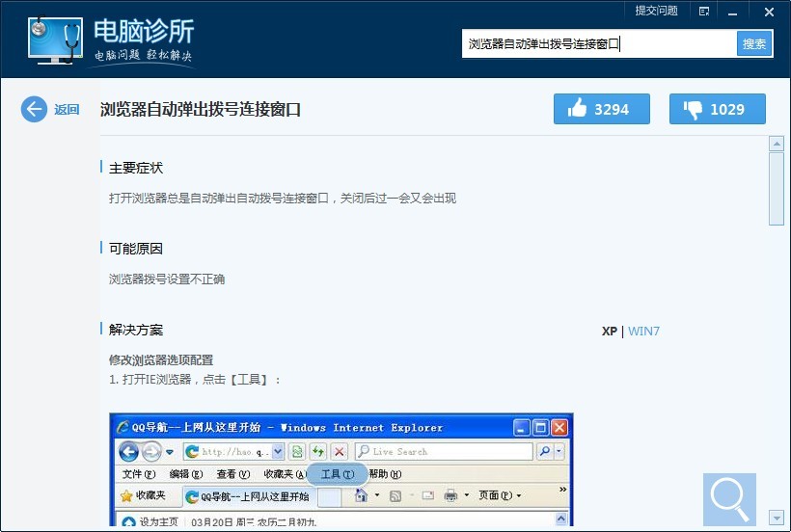Click the blue back arrow icon
Screen dimensions: 791x532
click(x=34, y=109)
